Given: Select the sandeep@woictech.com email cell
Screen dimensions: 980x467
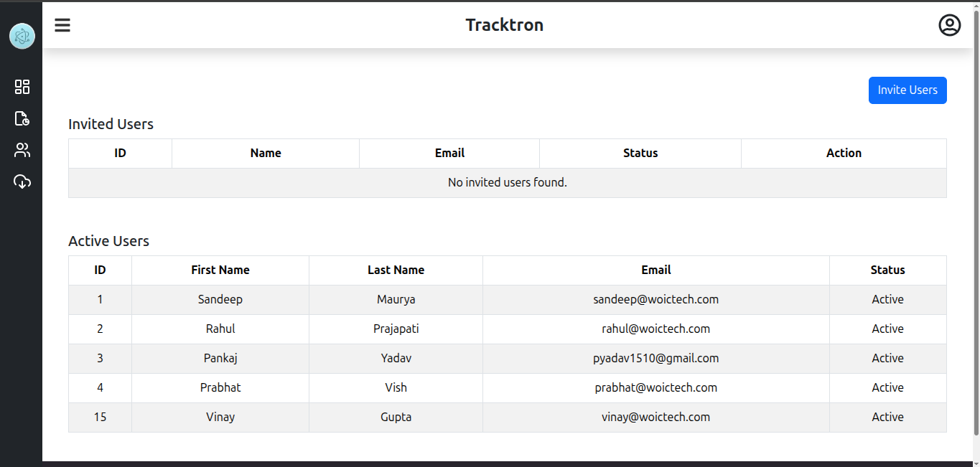Looking at the screenshot, I should [656, 300].
